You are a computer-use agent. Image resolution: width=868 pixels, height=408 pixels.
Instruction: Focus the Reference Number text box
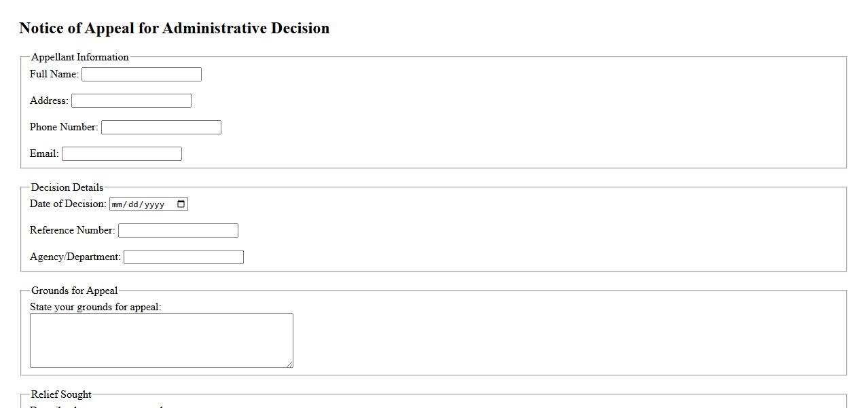(178, 231)
